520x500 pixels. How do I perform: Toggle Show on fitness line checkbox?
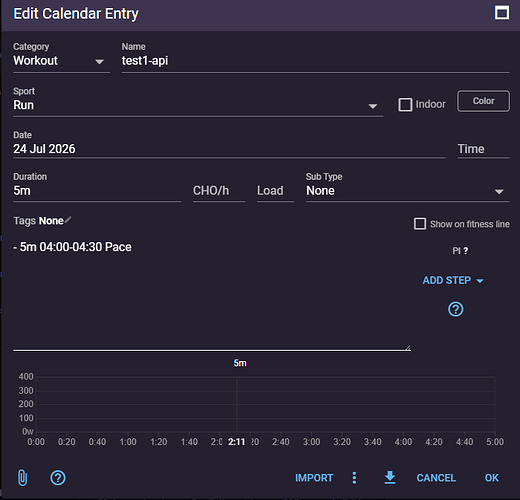click(x=420, y=224)
